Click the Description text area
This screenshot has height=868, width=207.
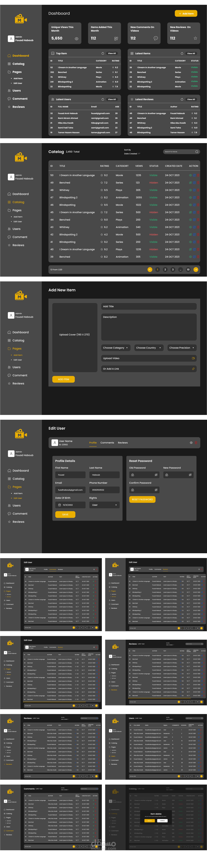coord(149,327)
